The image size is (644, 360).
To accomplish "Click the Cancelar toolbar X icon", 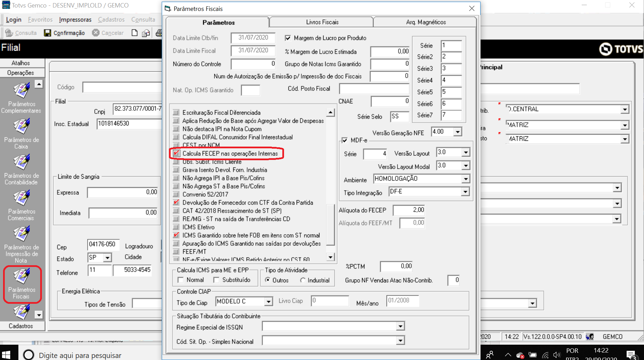I will pyautogui.click(x=96, y=33).
